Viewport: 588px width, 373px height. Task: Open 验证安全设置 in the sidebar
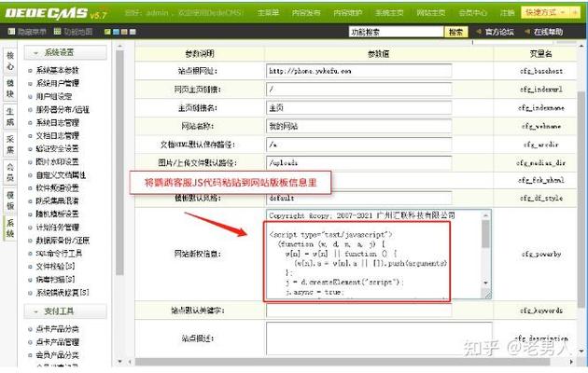(x=57, y=148)
